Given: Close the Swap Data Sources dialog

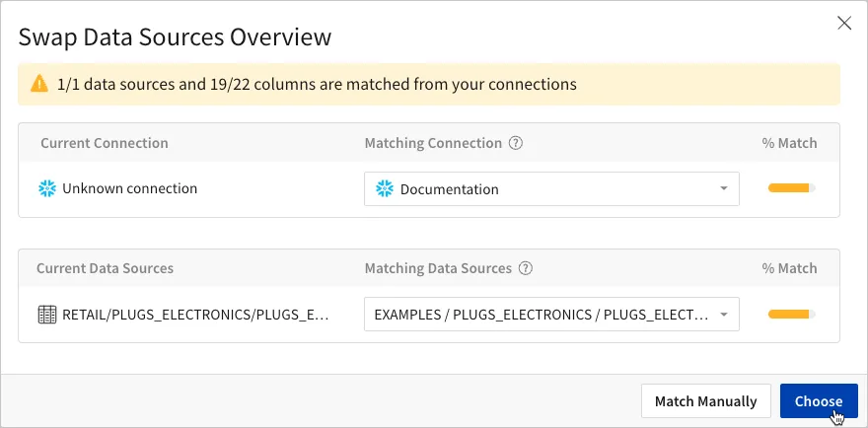Looking at the screenshot, I should click(844, 24).
